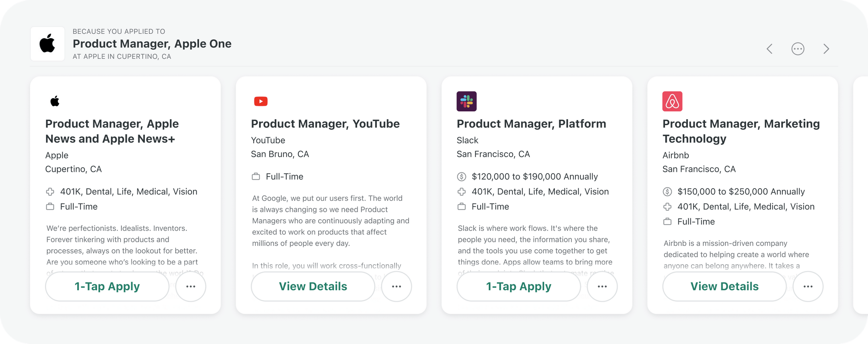Screen dimensions: 868x344
Task: Open Product Manager, Apple News and Apple News+ title
Action: (x=112, y=131)
